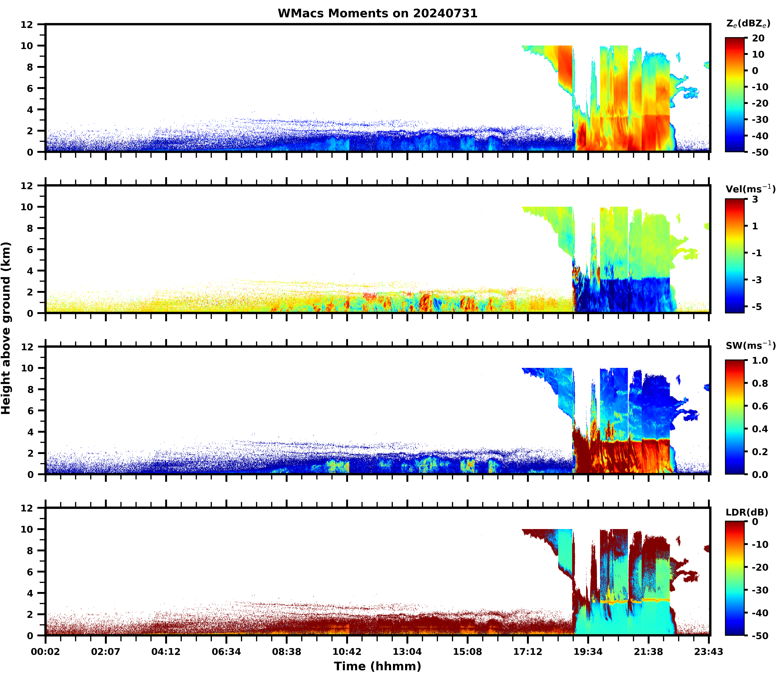Click the 'Vel(ms-1)' colorbar title

(x=750, y=189)
